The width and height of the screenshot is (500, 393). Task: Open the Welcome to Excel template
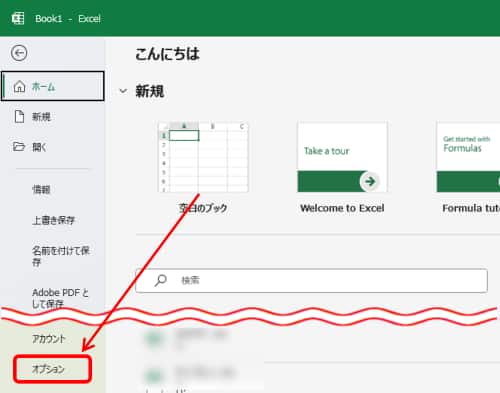click(342, 157)
